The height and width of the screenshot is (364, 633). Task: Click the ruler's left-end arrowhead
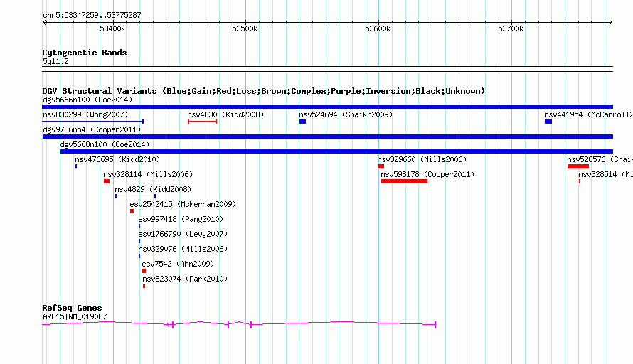[44, 22]
